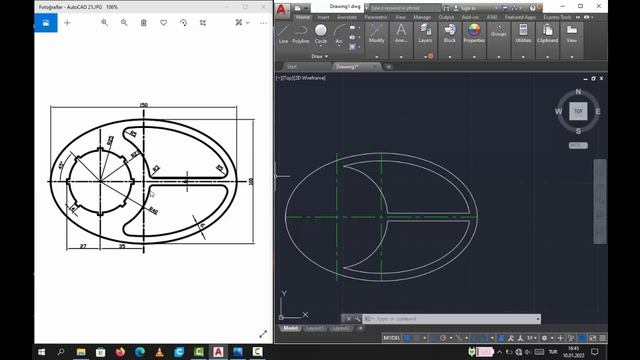The image size is (640, 360).
Task: Open VLC media player from taskbar
Action: (x=160, y=352)
